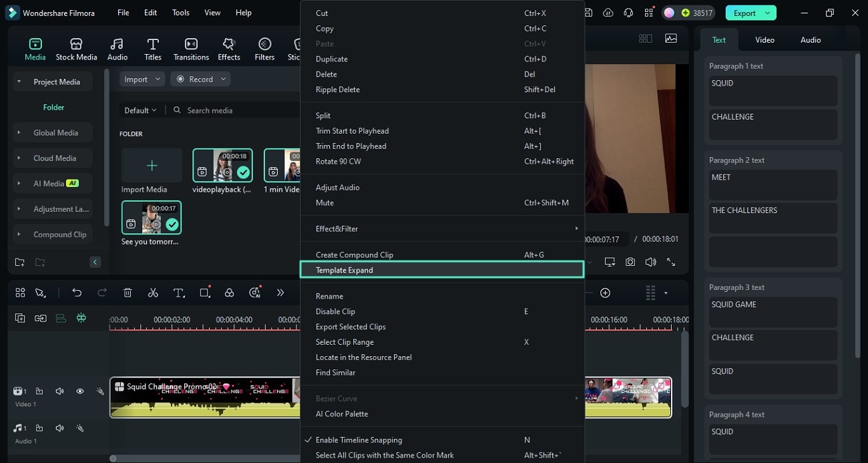Choose Ripple Delete in context menu
This screenshot has width=868, height=463.
[441, 90]
